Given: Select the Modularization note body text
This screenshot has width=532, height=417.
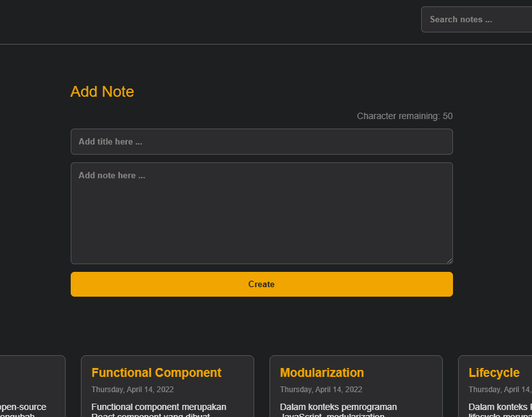Looking at the screenshot, I should click(x=338, y=409).
